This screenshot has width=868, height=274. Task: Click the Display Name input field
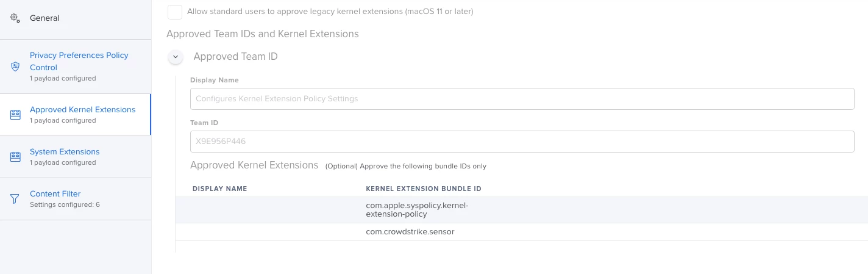coord(522,99)
